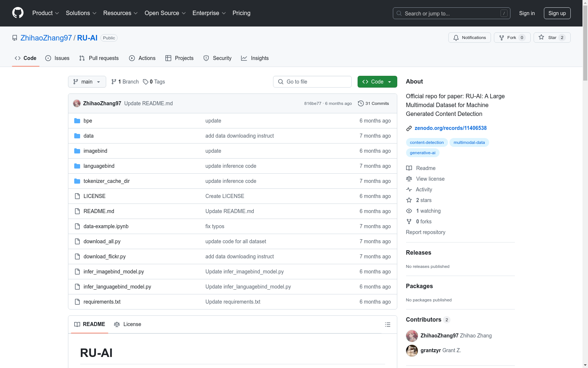Fork the repository with the Fork button
The width and height of the screenshot is (588, 368).
click(512, 38)
